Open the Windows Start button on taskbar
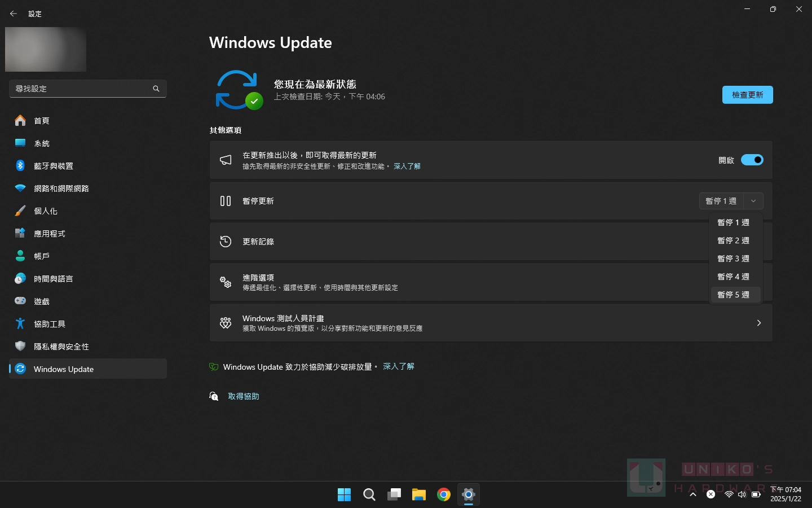 [x=344, y=495]
